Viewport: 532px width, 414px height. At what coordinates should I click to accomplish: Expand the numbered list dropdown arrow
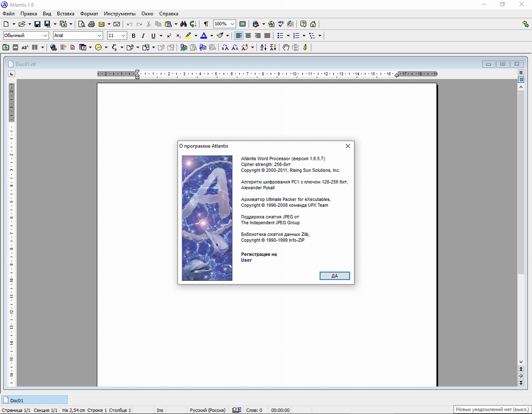304,36
